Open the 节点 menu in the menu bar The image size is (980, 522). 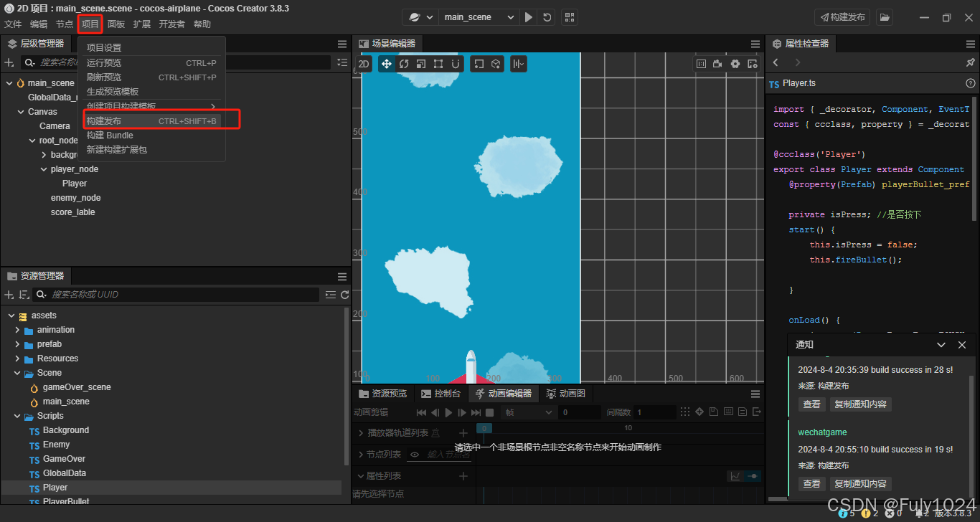coord(65,24)
